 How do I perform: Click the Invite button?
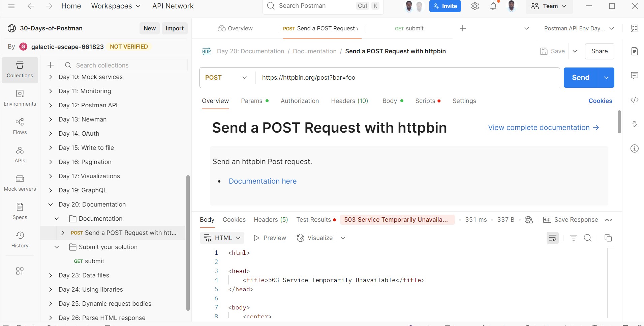coord(445,6)
